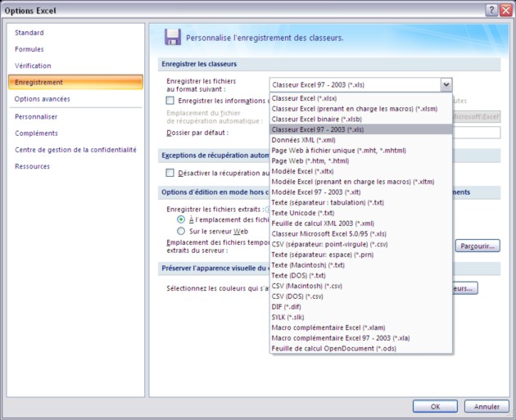Select À l'emplacement des fichiers radio
The height and width of the screenshot is (420, 516).
coord(181,219)
